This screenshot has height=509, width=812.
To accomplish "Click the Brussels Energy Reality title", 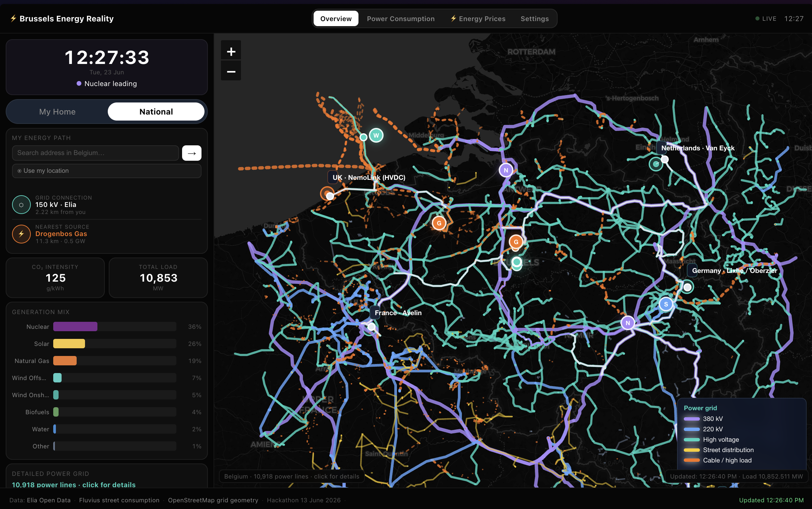I will [x=67, y=18].
